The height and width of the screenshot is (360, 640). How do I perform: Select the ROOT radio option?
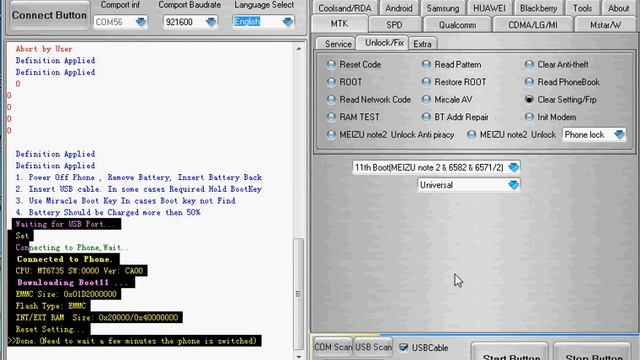tap(344, 82)
